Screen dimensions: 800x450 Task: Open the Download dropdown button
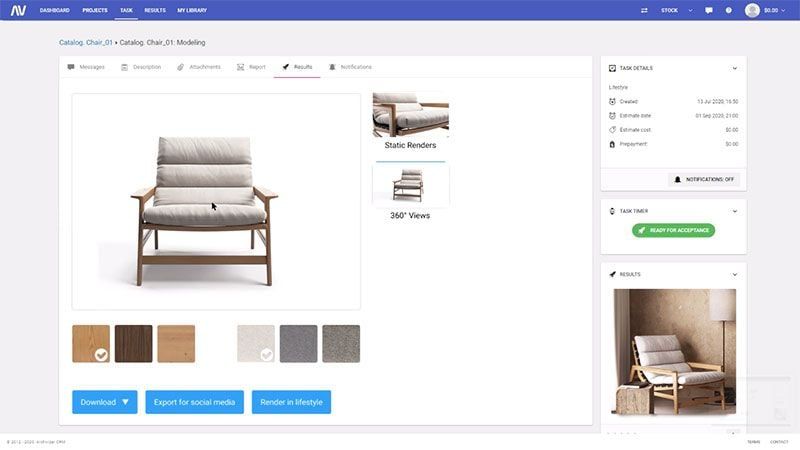coord(105,402)
